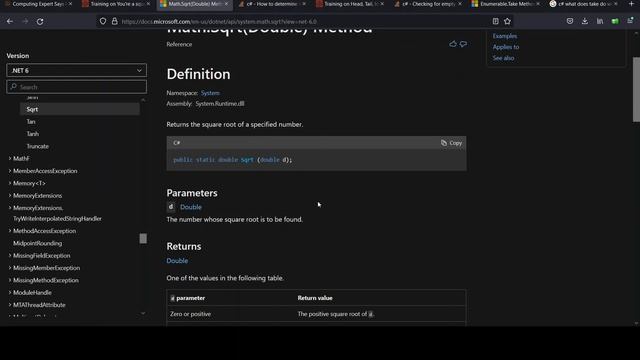Open a new tab with plus icon
This screenshot has height=360, width=640.
[x=631, y=4]
